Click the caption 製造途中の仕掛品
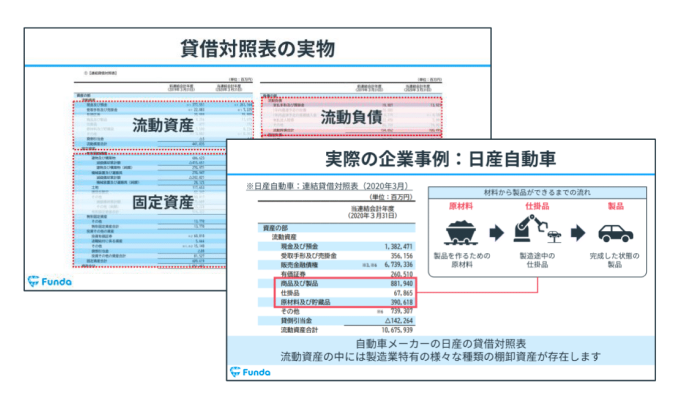 click(537, 260)
